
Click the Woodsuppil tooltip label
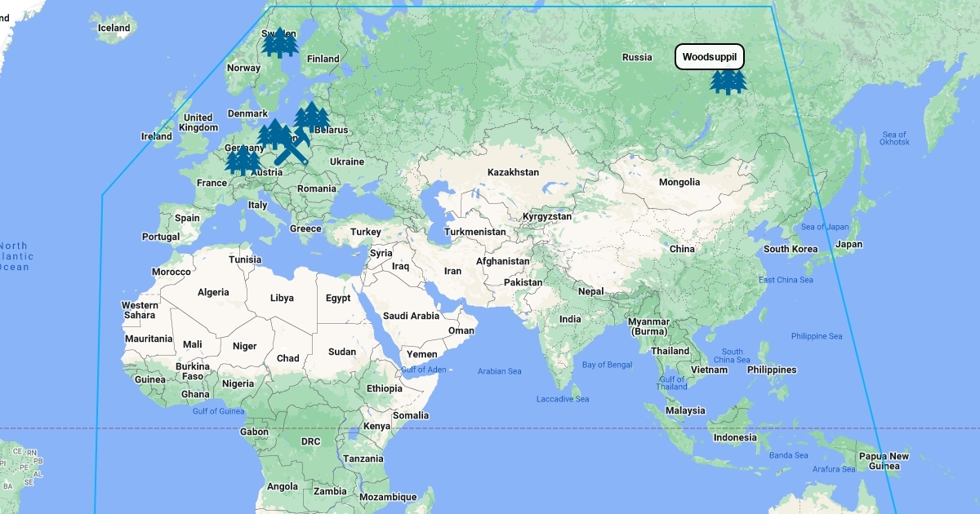710,57
